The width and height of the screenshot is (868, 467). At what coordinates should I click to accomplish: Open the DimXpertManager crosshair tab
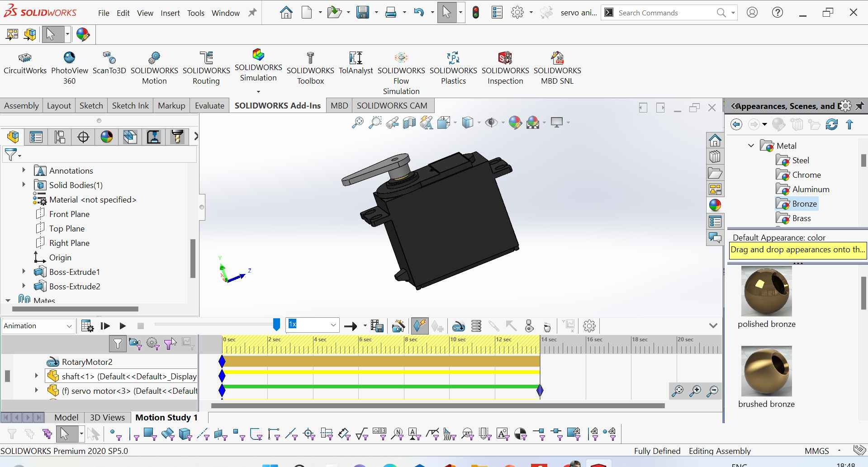(83, 137)
